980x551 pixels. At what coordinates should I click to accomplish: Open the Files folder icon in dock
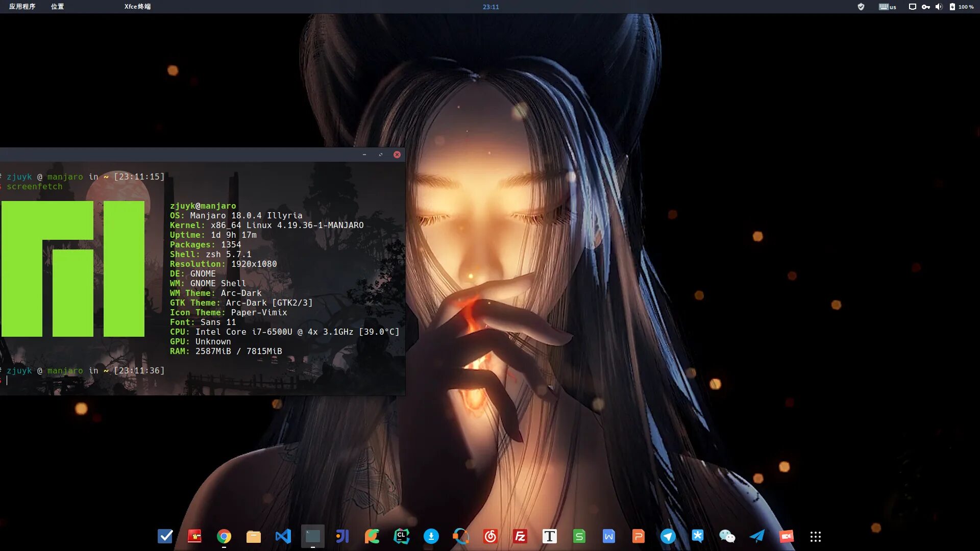click(x=254, y=536)
